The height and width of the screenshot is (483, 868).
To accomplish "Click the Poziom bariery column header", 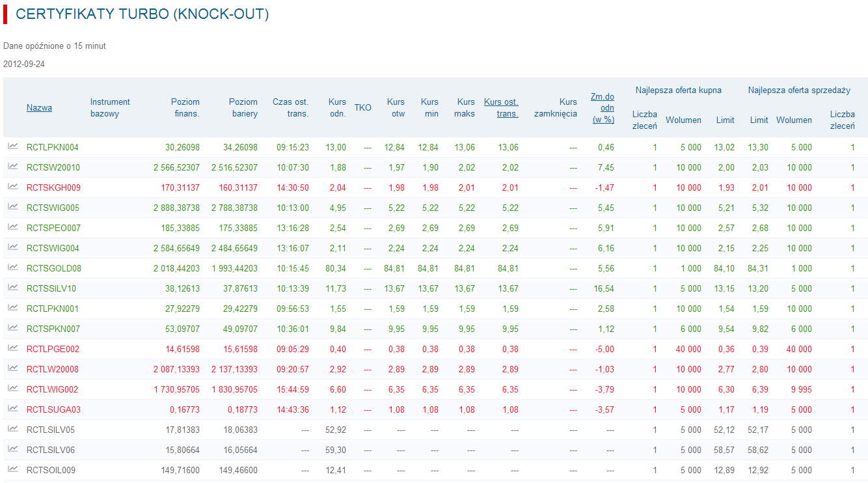I will (x=243, y=108).
